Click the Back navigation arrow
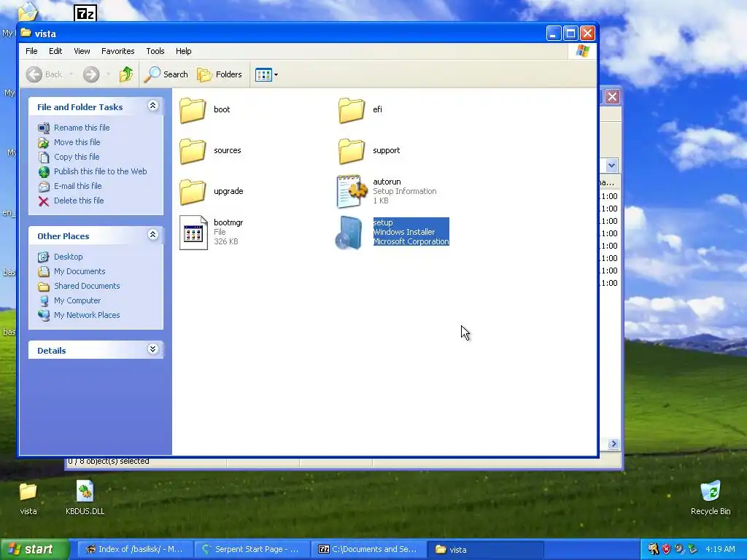747x560 pixels. pos(34,74)
